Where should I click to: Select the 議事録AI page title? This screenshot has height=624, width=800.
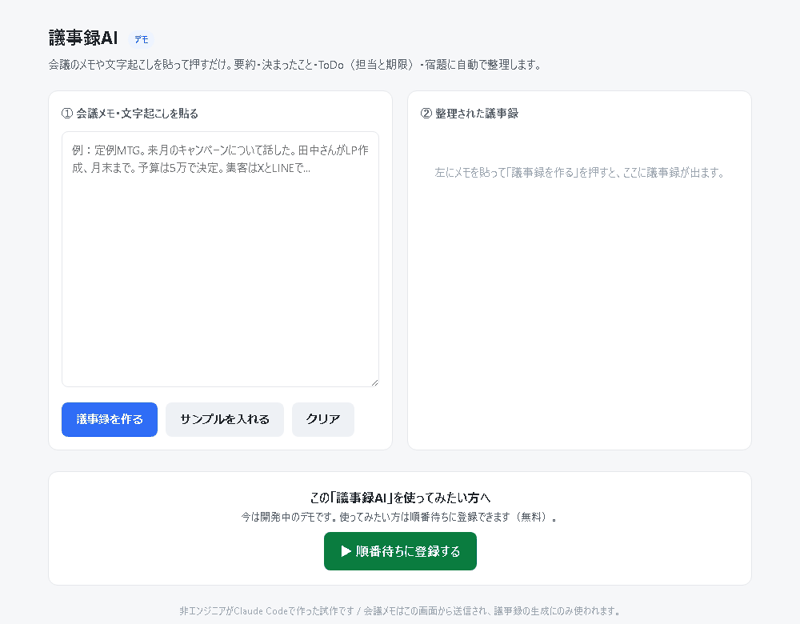click(83, 38)
